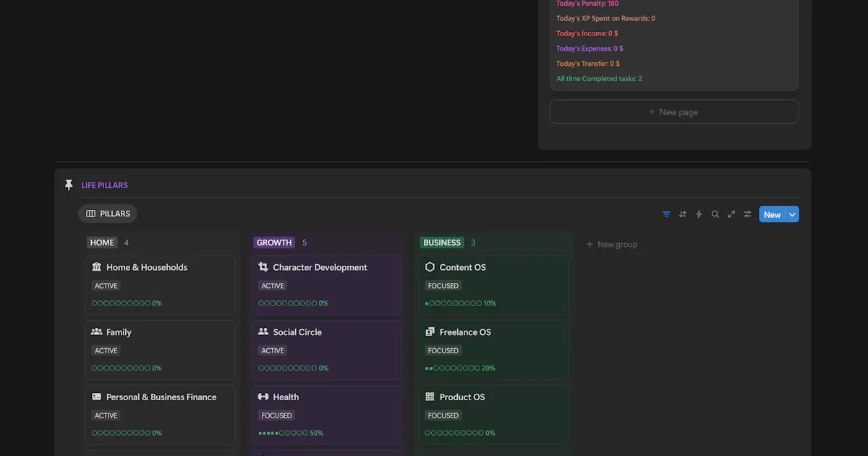This screenshot has width=868, height=456.
Task: Click the New button
Action: [x=773, y=214]
